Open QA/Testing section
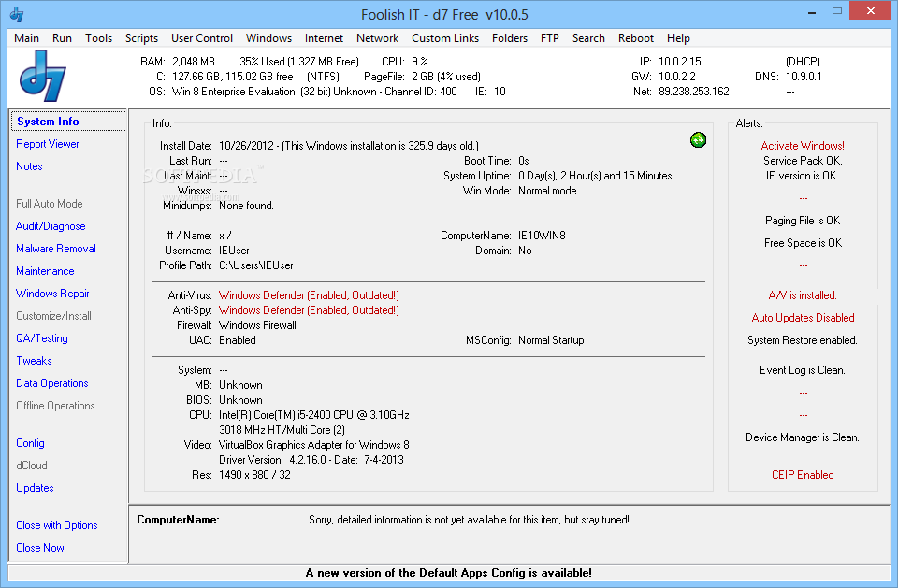Viewport: 898px width, 588px height. pos(42,337)
